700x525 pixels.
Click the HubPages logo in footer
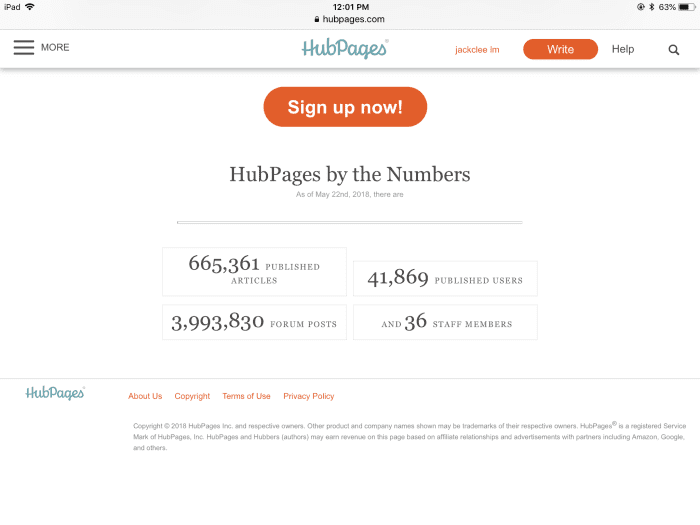click(55, 393)
